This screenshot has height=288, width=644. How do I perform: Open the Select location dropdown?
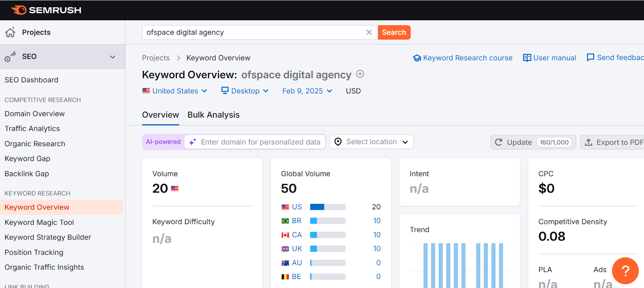tap(372, 142)
